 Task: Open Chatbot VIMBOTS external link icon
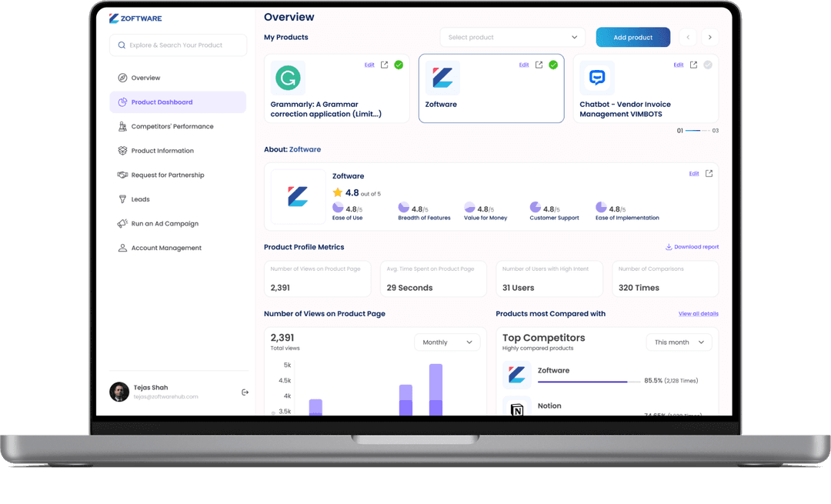(693, 65)
